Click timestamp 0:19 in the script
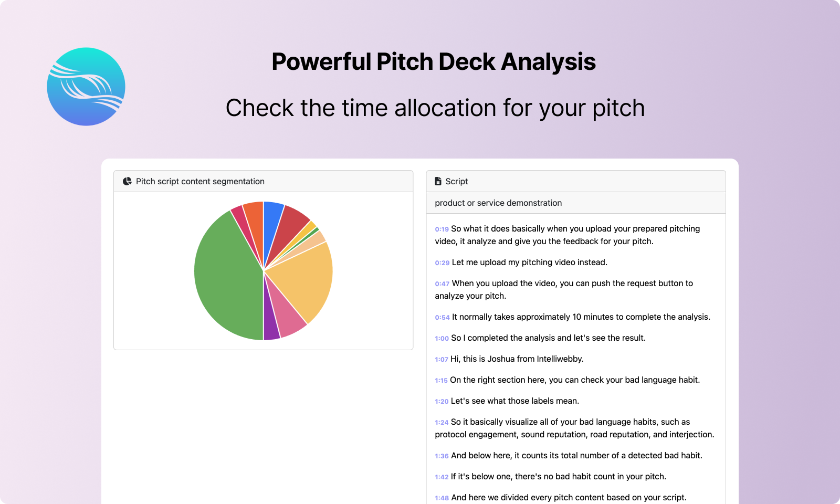The image size is (840, 504). pyautogui.click(x=441, y=229)
